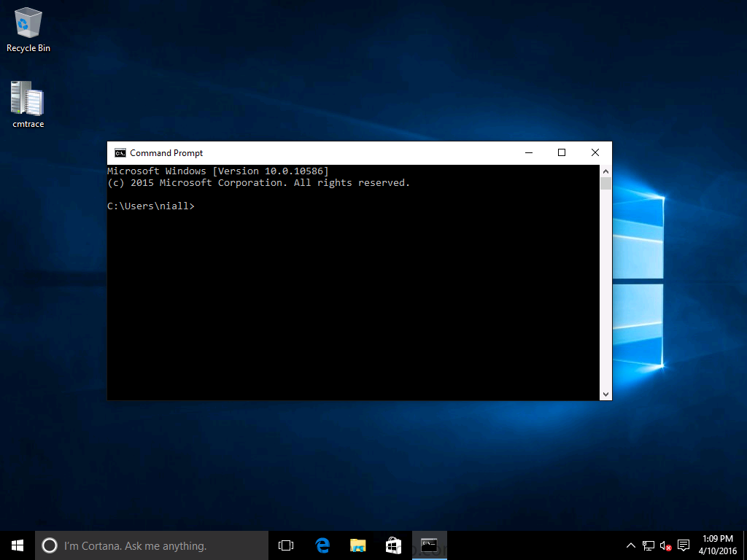The image size is (747, 560).
Task: Launch Microsoft Edge from the taskbar
Action: 322,545
